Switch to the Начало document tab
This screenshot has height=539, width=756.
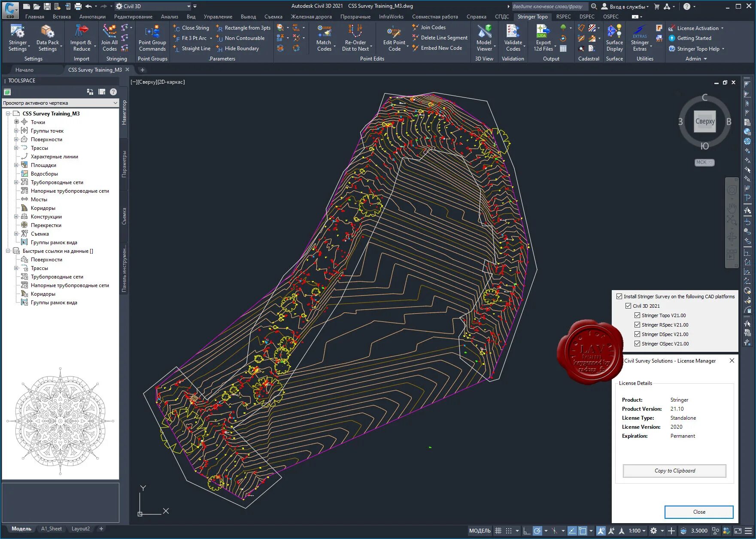pos(24,70)
